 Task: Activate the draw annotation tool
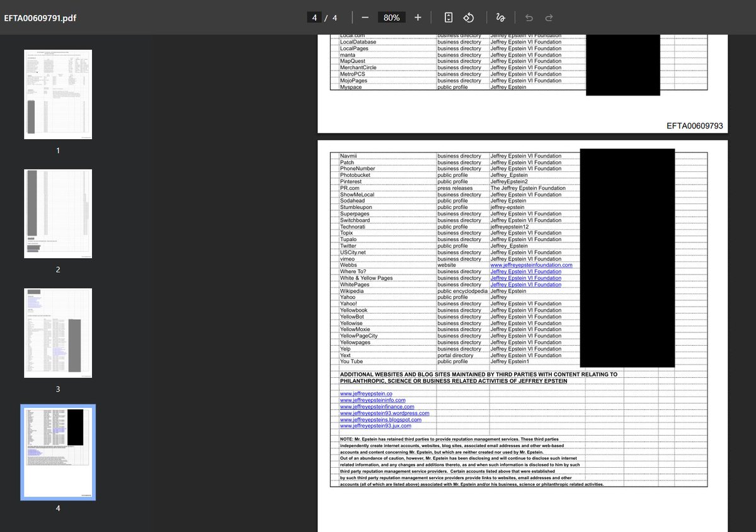pyautogui.click(x=501, y=18)
